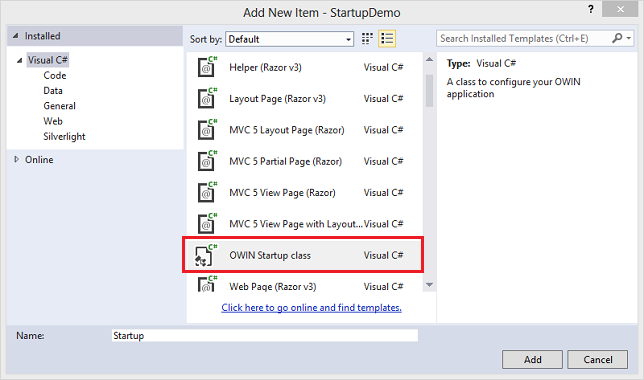Open the search options dropdown arrow

click(629, 38)
